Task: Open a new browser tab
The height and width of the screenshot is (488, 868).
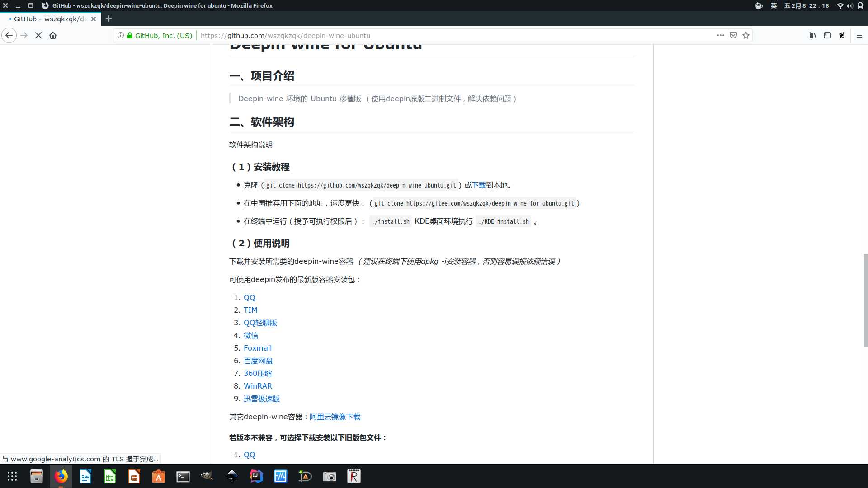Action: tap(109, 19)
